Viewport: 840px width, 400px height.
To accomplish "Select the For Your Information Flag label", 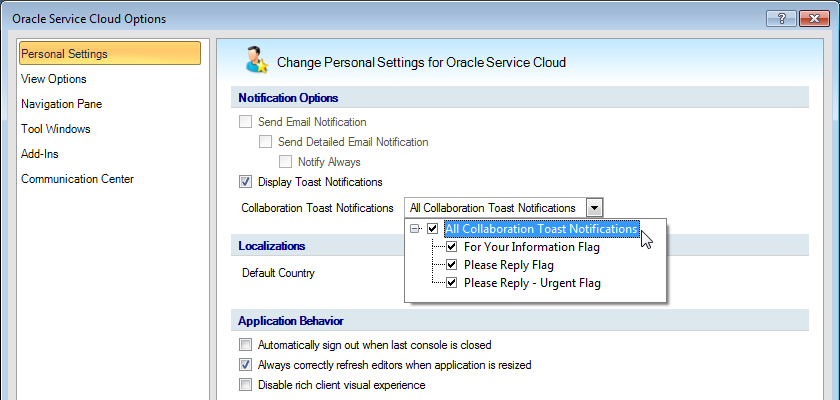I will point(532,247).
